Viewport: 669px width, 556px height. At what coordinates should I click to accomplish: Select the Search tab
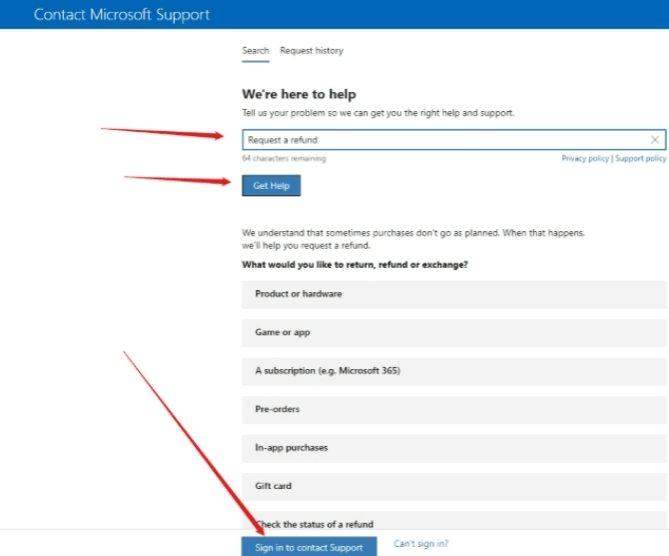coord(255,51)
